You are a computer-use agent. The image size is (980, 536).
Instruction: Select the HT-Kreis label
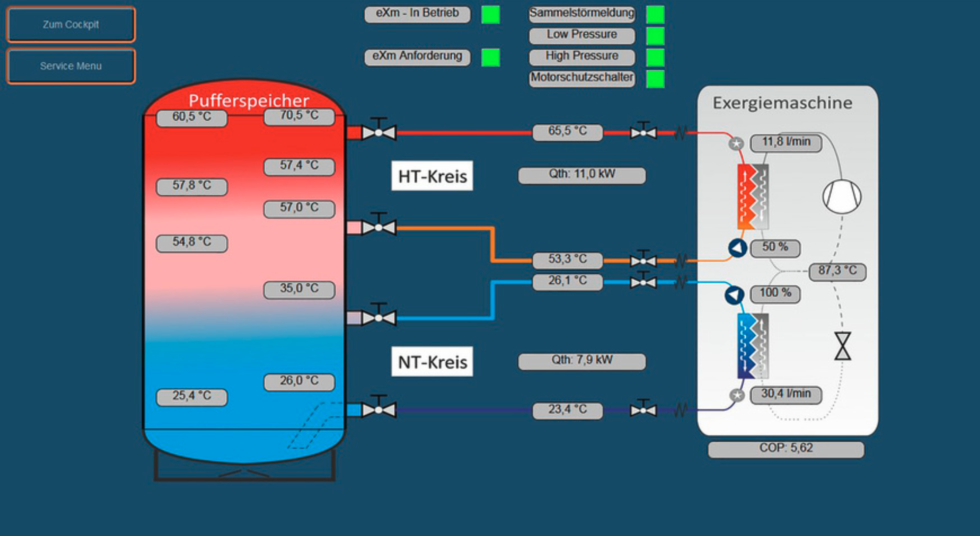pyautogui.click(x=432, y=176)
